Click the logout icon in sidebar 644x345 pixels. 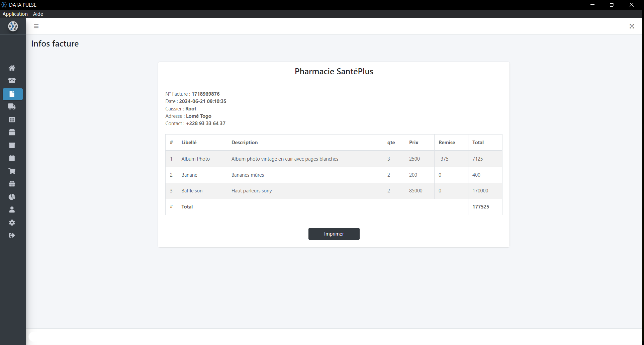12,235
